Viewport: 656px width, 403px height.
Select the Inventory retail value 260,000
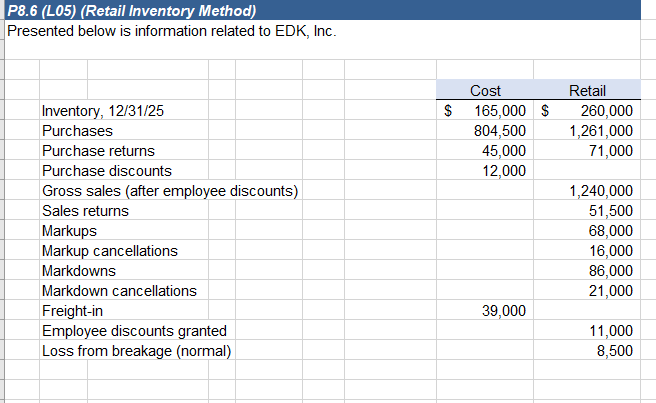(x=587, y=110)
